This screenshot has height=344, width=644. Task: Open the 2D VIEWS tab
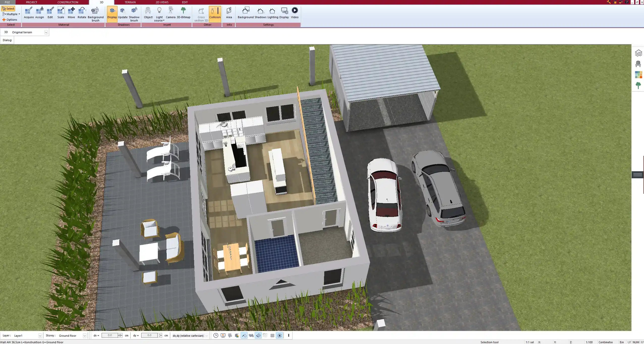(162, 2)
